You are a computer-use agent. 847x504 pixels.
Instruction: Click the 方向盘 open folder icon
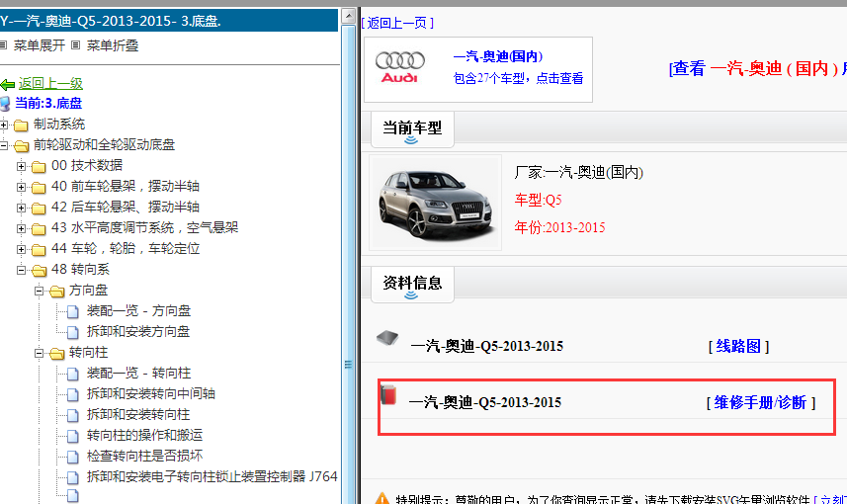tap(56, 292)
